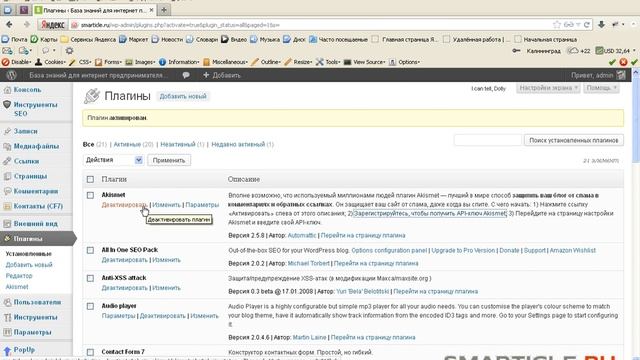Screen dimensions: 640x360
Task: Open Outline menu in developer toolbar
Action: click(x=266, y=62)
